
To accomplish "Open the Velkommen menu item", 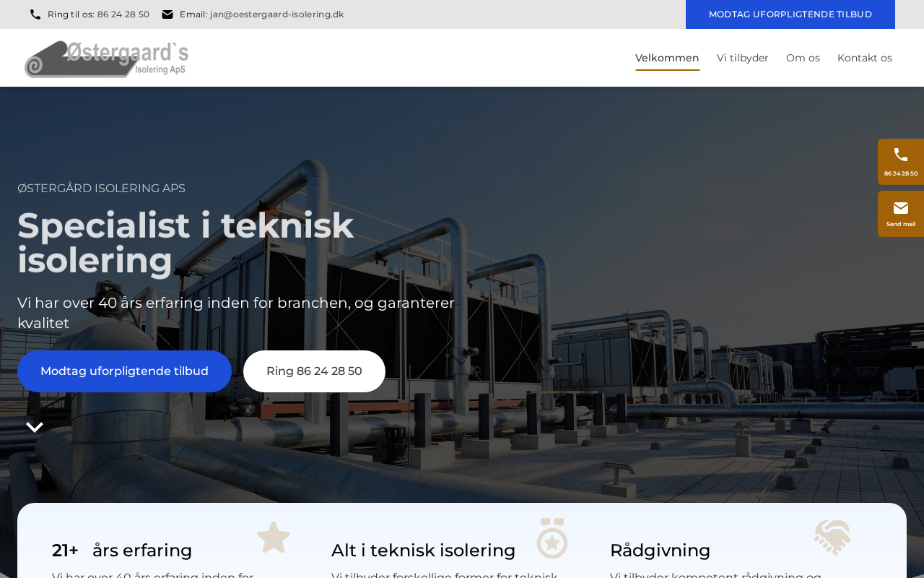I will pyautogui.click(x=667, y=58).
